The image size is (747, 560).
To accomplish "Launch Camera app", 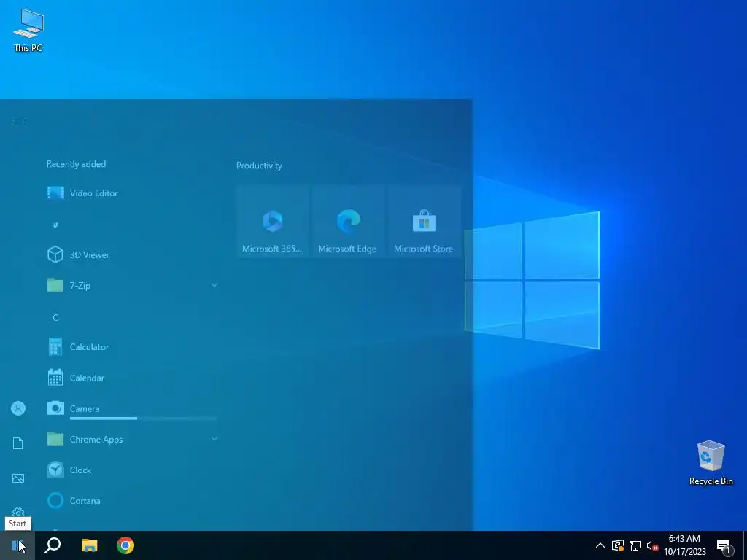I will (x=132, y=408).
